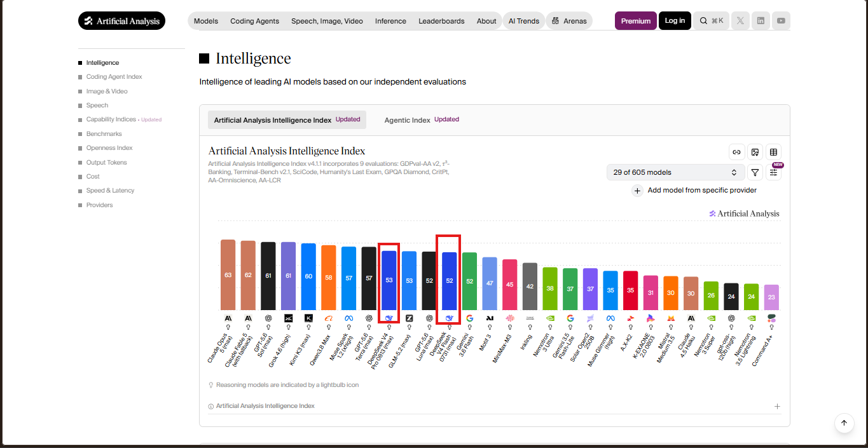Viewport: 868px width, 448px height.
Task: Click the Command A+ bar scoring 23
Action: (771, 297)
